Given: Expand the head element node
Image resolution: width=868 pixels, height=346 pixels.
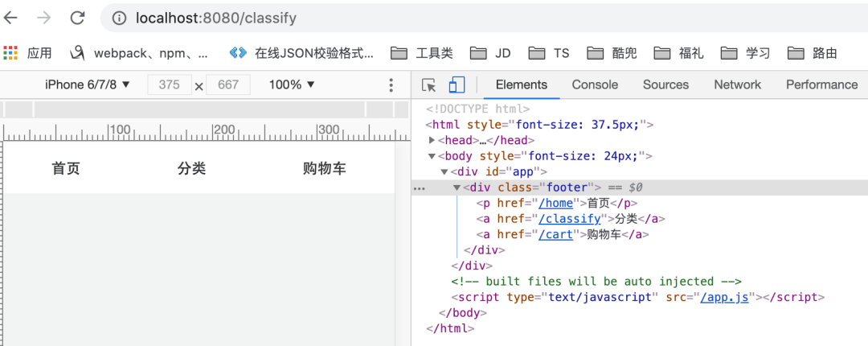Looking at the screenshot, I should pyautogui.click(x=432, y=140).
